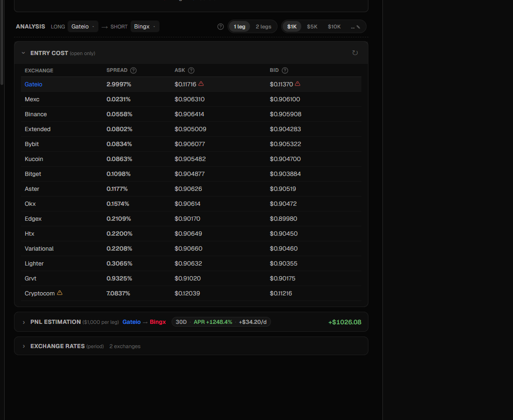The width and height of the screenshot is (513, 420).
Task: Switch to 2 legs mode
Action: (x=263, y=27)
